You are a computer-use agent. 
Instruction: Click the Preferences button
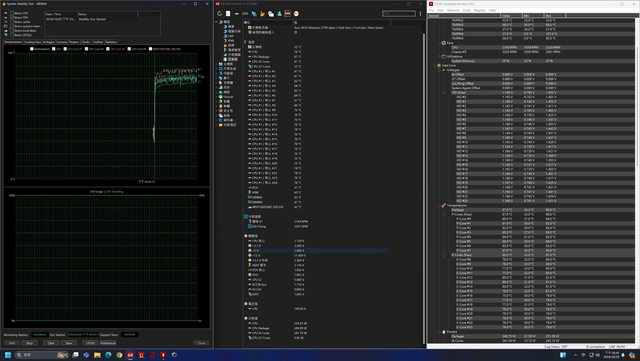point(108,343)
